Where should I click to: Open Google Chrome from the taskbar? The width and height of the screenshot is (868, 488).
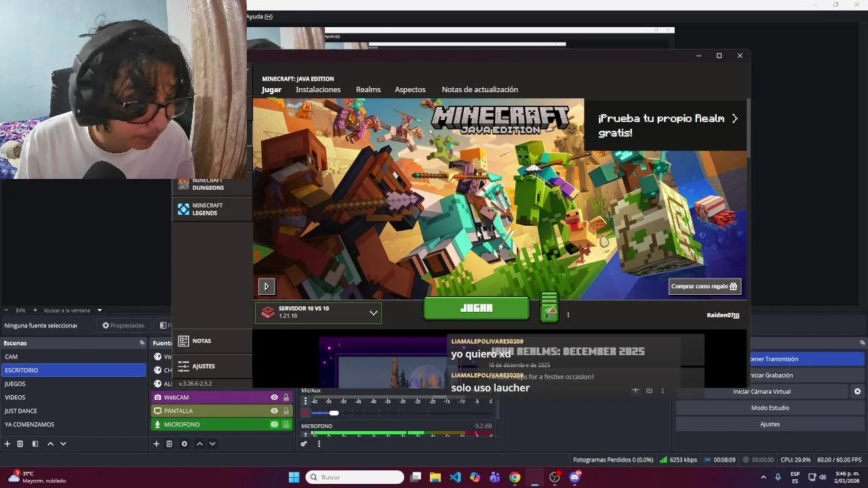click(515, 477)
